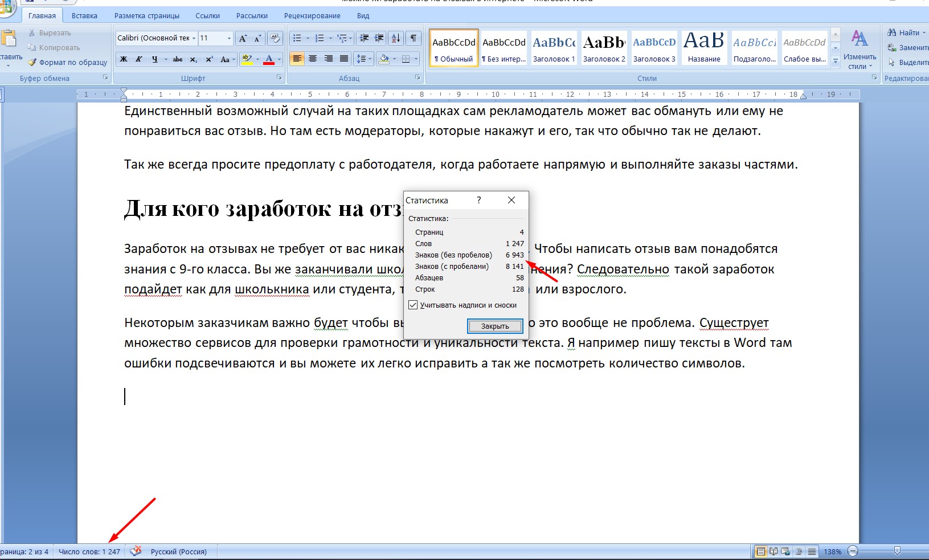The height and width of the screenshot is (560, 929).
Task: Open the Change Case (Aa) menu
Action: (x=227, y=59)
